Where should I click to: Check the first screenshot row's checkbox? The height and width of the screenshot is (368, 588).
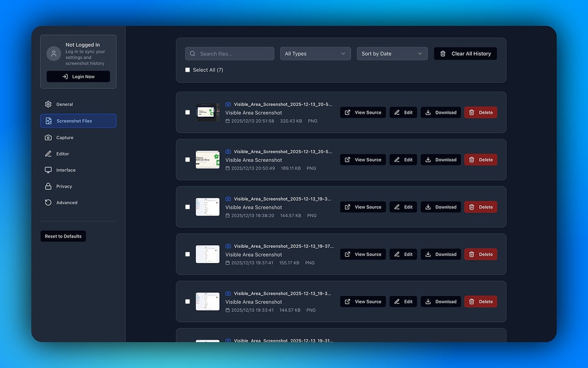click(x=188, y=112)
